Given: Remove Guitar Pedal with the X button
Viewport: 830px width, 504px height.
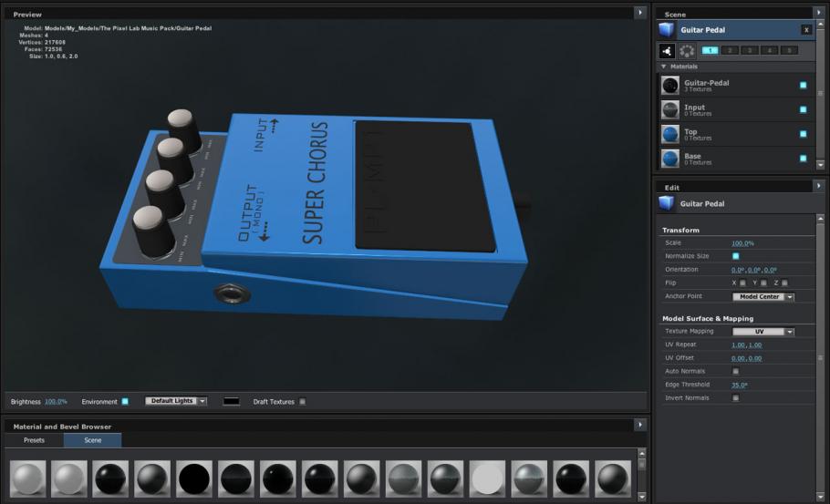Looking at the screenshot, I should click(806, 30).
